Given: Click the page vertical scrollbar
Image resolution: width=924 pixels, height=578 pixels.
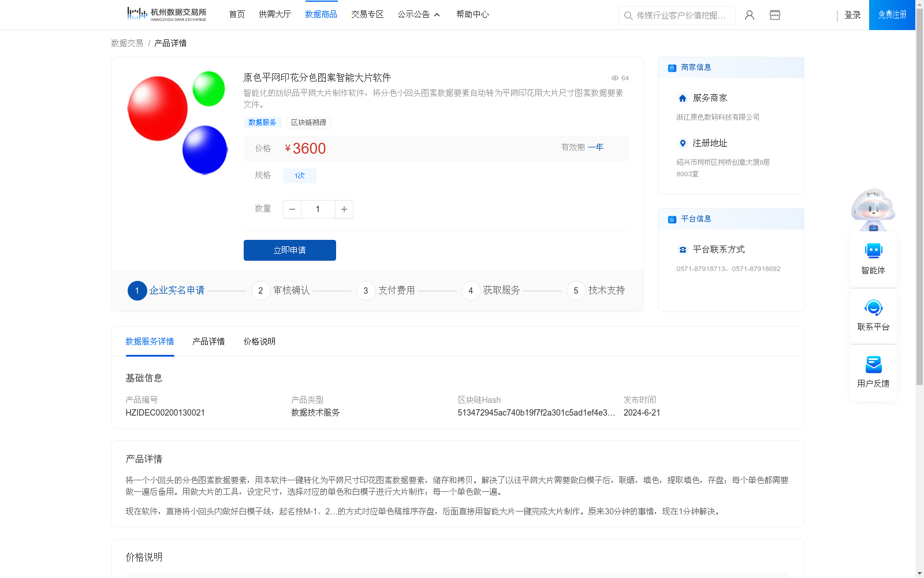Looking at the screenshot, I should [919, 197].
